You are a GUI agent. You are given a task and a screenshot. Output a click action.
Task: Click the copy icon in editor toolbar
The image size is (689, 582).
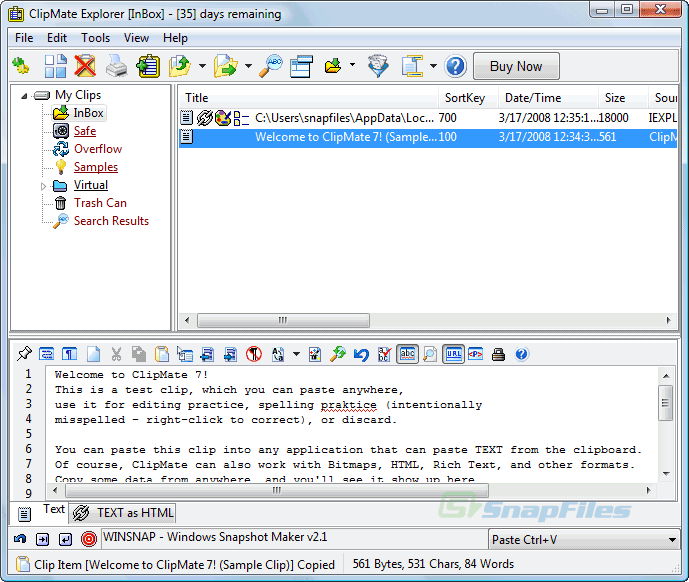click(x=139, y=354)
